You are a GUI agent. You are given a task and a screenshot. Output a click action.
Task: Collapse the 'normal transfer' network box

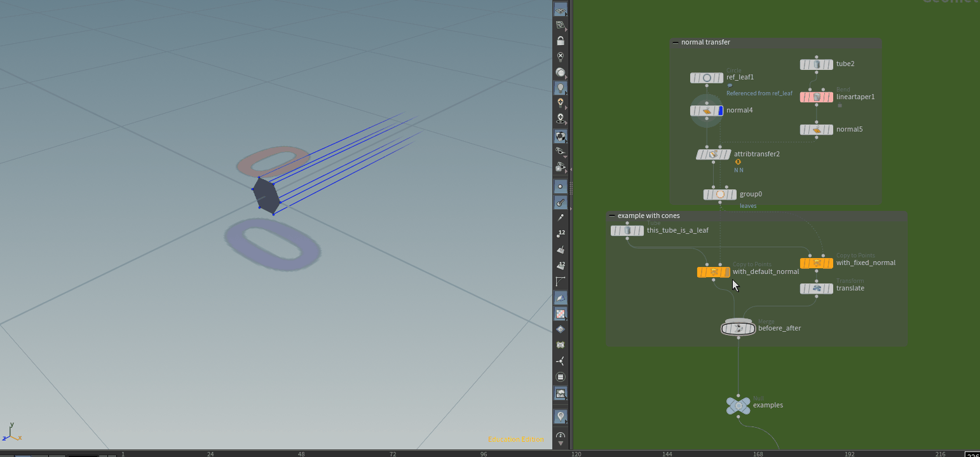coord(675,43)
